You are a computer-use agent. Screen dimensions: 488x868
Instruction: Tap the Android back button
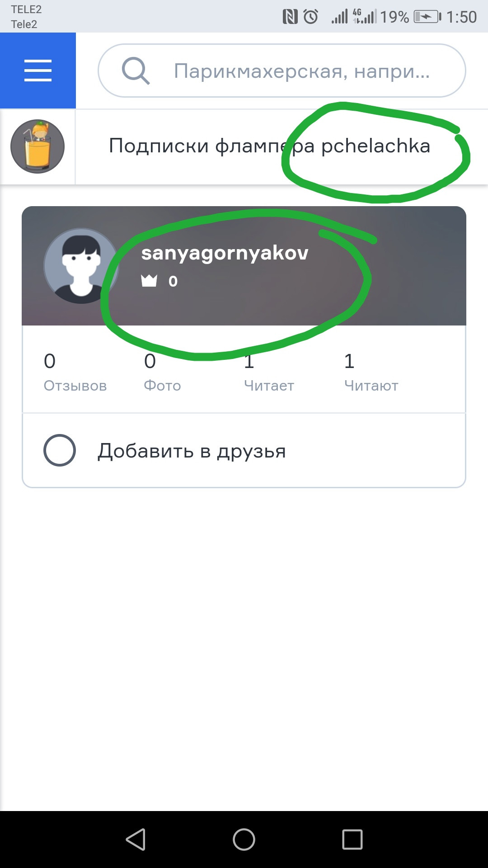pos(136,840)
